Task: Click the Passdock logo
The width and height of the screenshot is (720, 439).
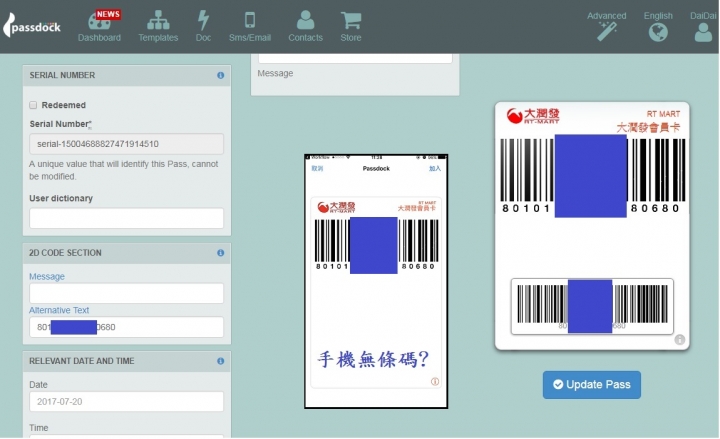Action: [32, 25]
